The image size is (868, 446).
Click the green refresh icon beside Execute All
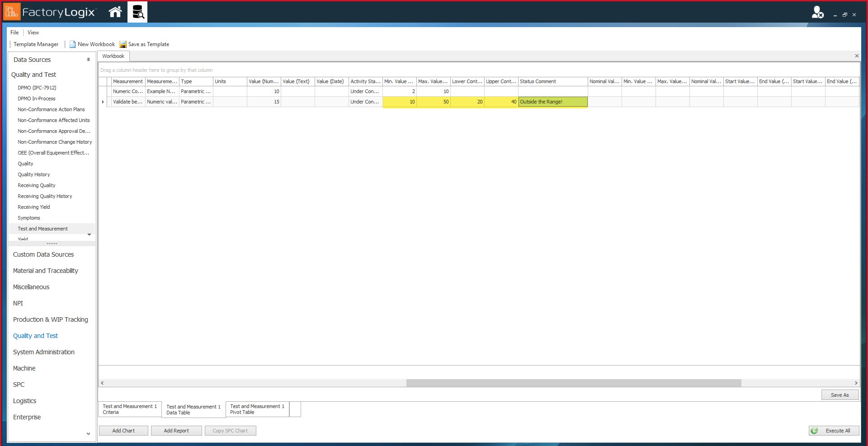coord(815,431)
